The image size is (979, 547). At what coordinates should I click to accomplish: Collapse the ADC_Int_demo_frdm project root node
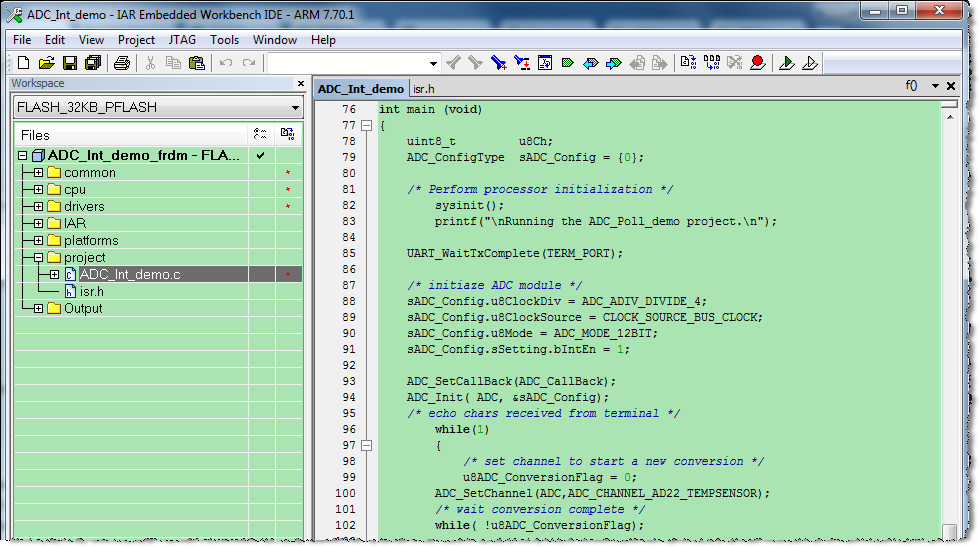tap(22, 155)
